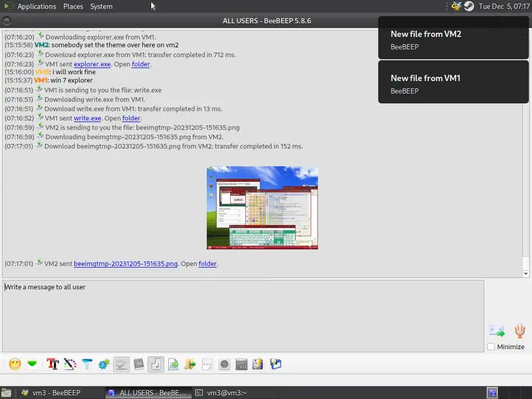The width and height of the screenshot is (532, 399).
Task: Click the send message arrow icon
Action: click(x=497, y=331)
